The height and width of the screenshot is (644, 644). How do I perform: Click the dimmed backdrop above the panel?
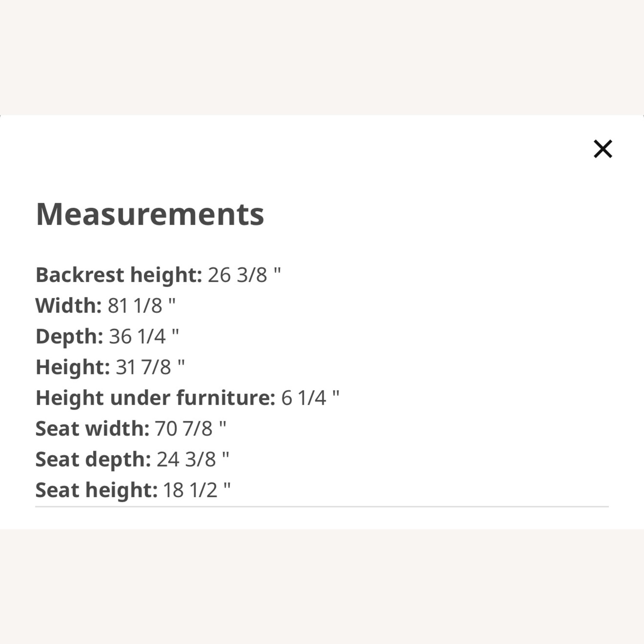click(x=322, y=56)
